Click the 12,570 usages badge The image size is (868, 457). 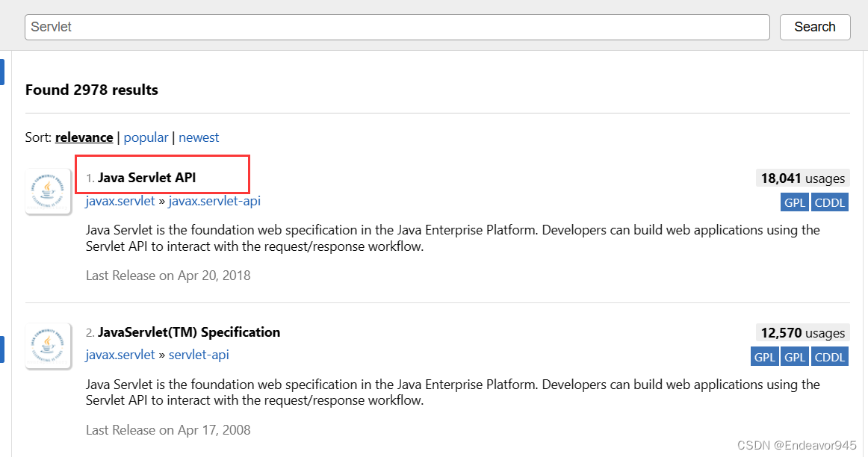click(x=803, y=332)
